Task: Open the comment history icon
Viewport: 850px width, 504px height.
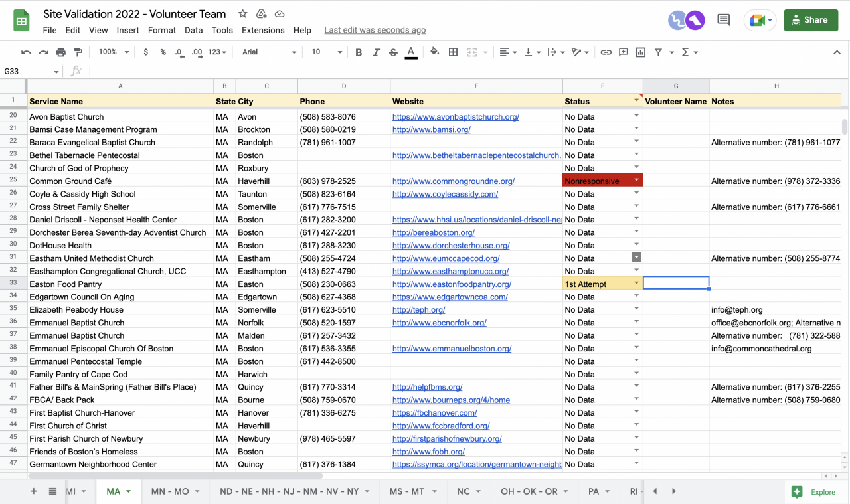Action: [x=724, y=20]
